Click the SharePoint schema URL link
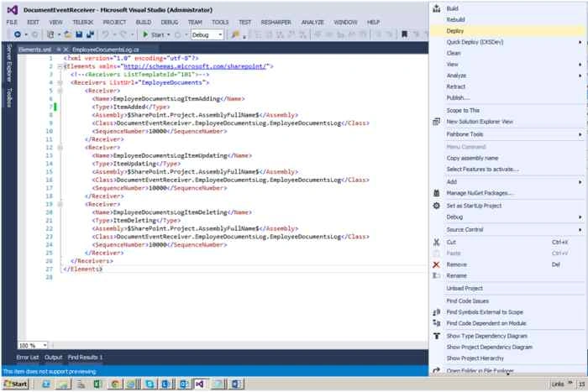Viewport: 588px width, 392px height. coord(195,66)
